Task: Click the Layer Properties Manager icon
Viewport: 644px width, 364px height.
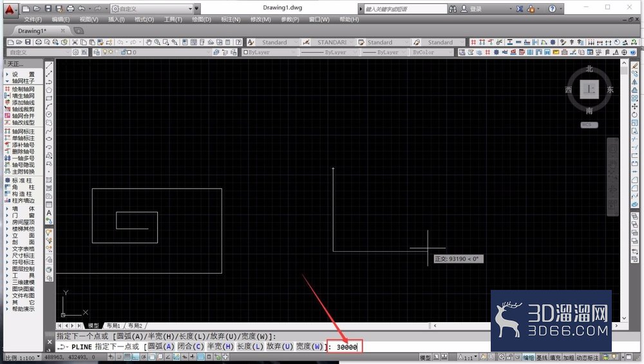Action: [x=97, y=52]
